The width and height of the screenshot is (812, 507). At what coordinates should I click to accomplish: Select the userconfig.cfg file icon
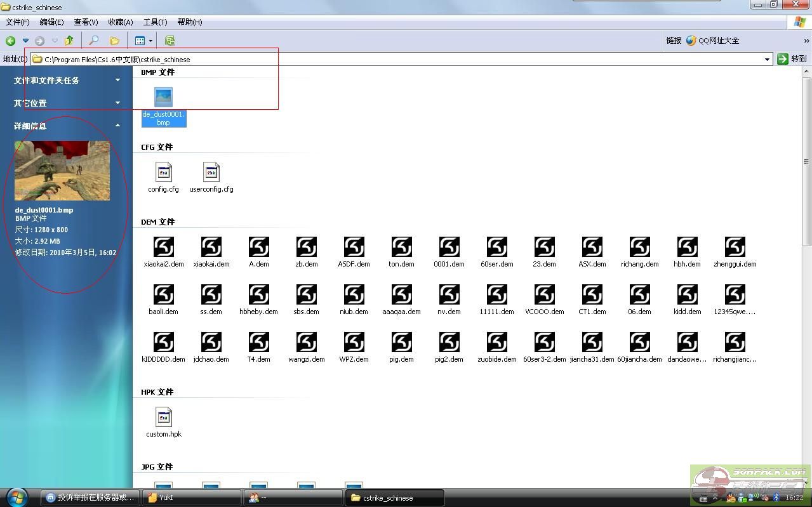click(x=211, y=173)
